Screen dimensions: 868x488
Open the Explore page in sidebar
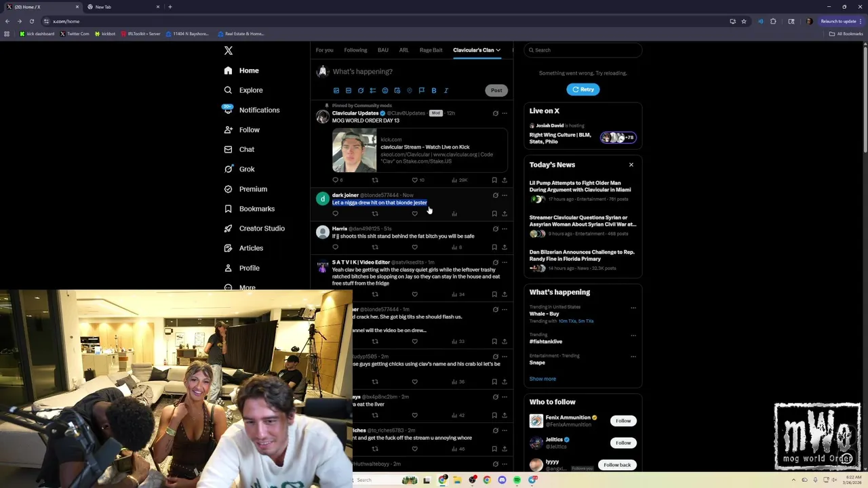(x=243, y=90)
